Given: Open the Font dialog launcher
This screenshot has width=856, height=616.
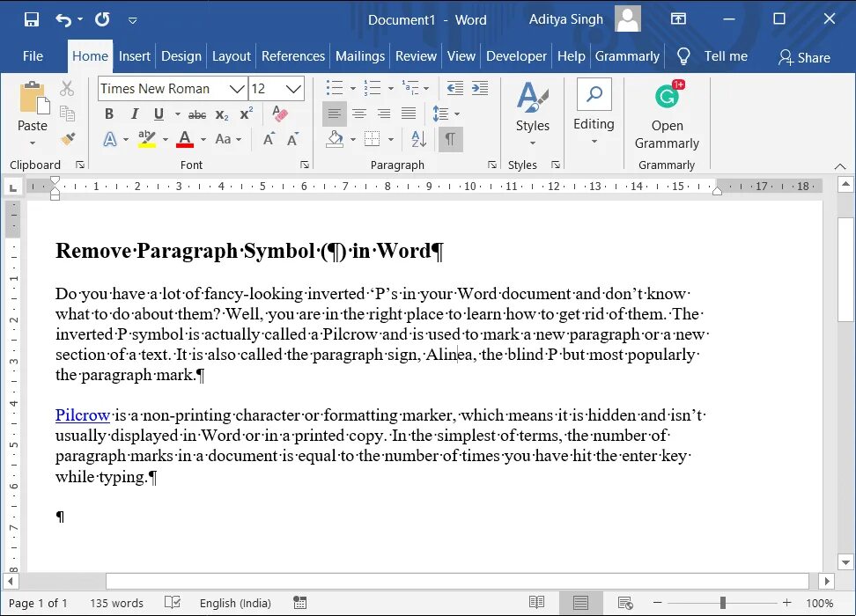Looking at the screenshot, I should 305,165.
